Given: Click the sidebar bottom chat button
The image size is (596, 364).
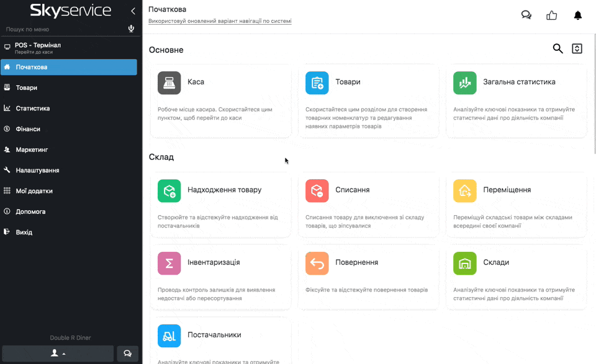Looking at the screenshot, I should [x=127, y=353].
